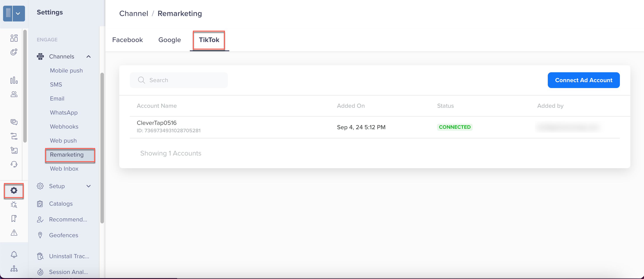Click the CleverTap0516 account name
644x279 pixels.
157,123
